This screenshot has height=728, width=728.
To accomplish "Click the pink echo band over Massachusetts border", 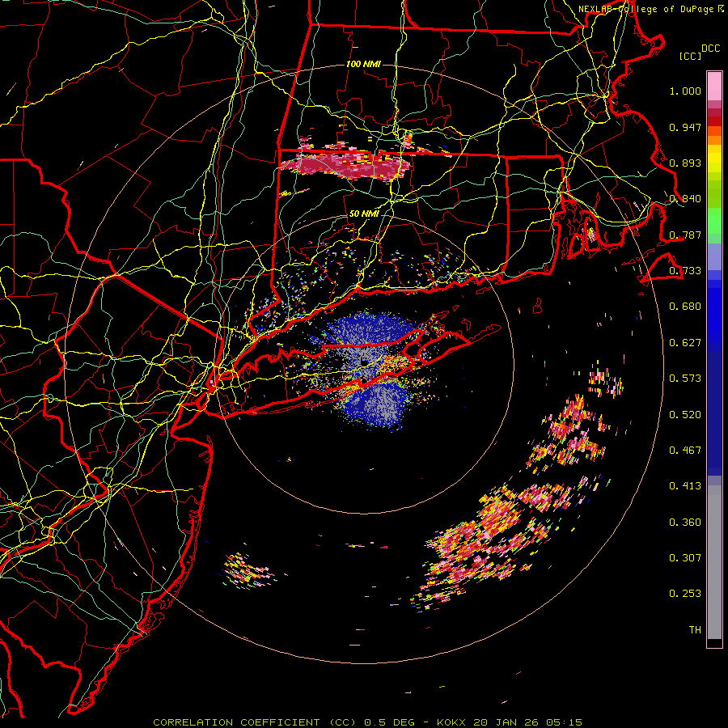I will click(x=346, y=165).
